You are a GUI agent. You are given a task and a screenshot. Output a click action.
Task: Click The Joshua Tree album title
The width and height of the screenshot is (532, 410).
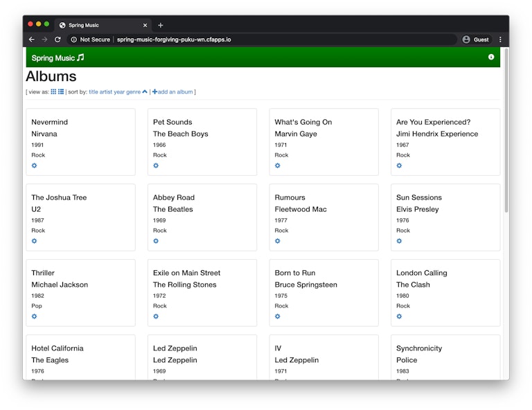tap(59, 197)
